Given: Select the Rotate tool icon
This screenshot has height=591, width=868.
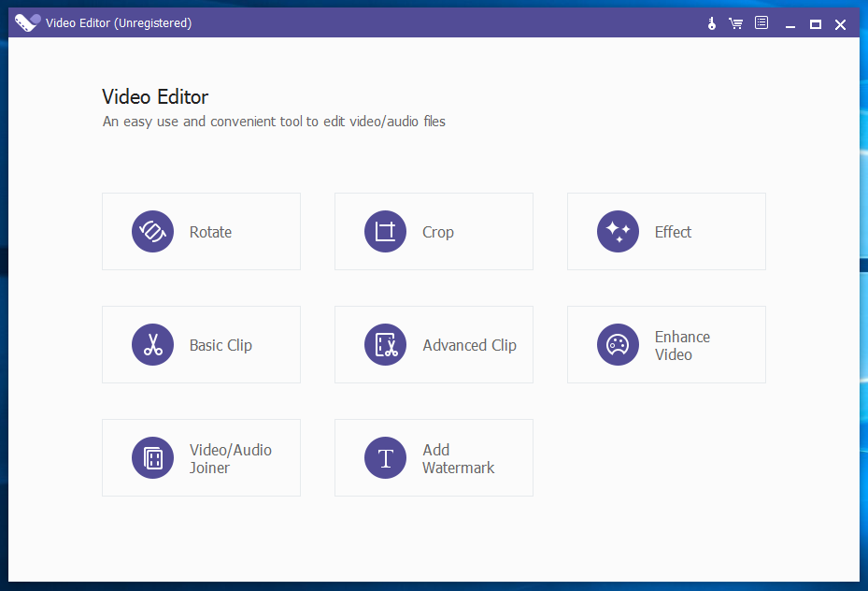Looking at the screenshot, I should 152,231.
